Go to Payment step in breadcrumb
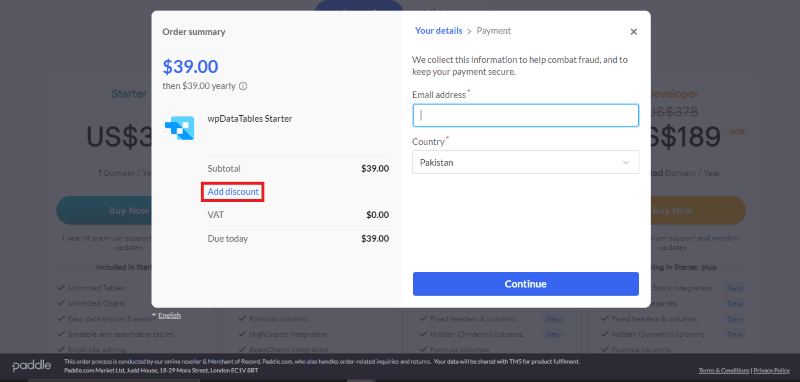The height and width of the screenshot is (382, 800). 493,31
